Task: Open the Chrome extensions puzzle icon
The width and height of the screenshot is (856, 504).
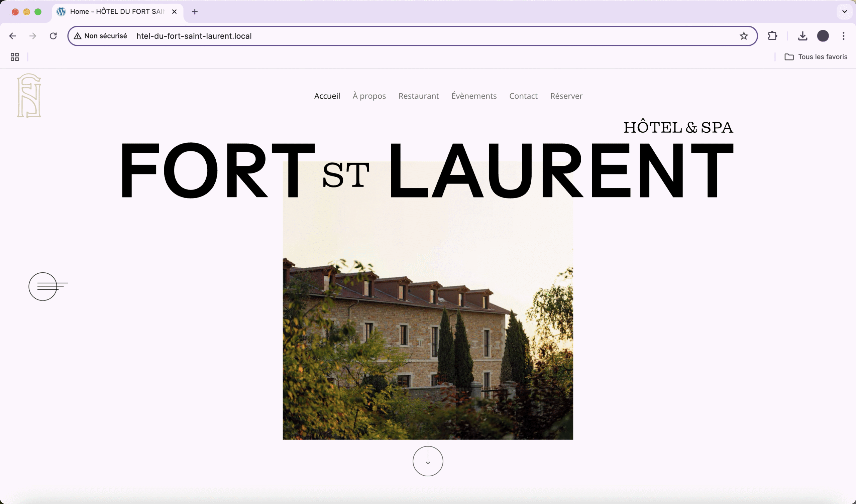Action: (772, 36)
